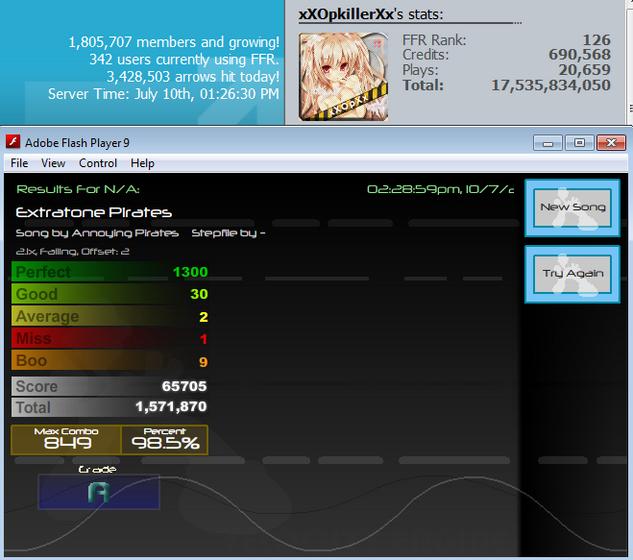This screenshot has width=633, height=560.
Task: Click the New Song button
Action: tap(572, 208)
